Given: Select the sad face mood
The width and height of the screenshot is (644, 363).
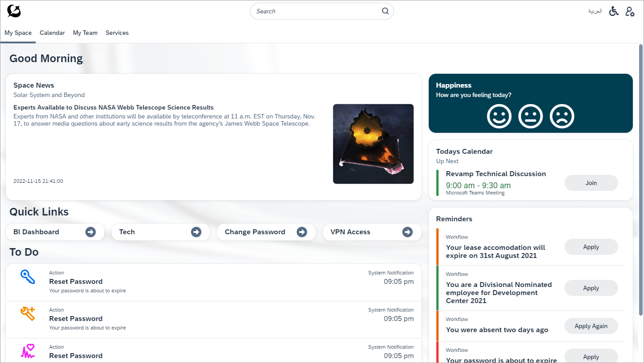Looking at the screenshot, I should 562,116.
